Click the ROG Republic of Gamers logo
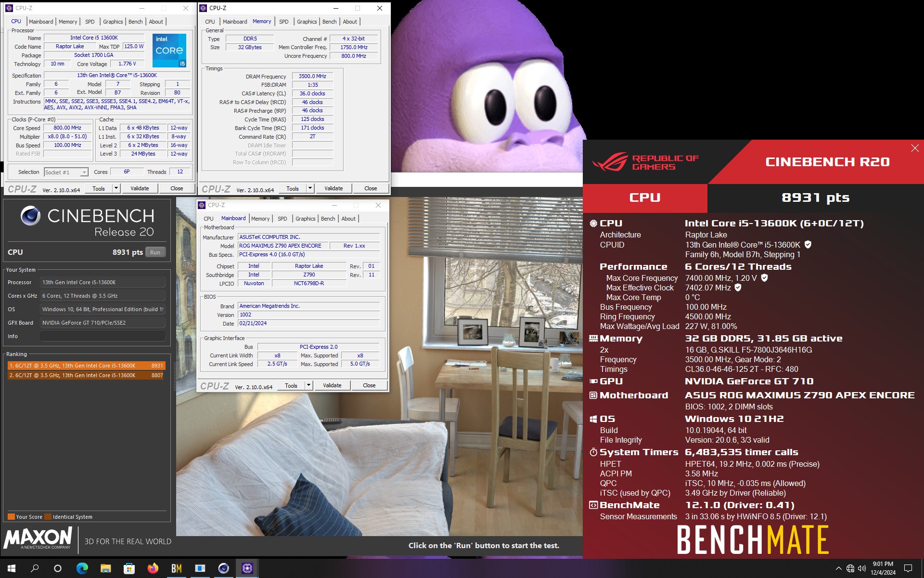 (x=645, y=162)
